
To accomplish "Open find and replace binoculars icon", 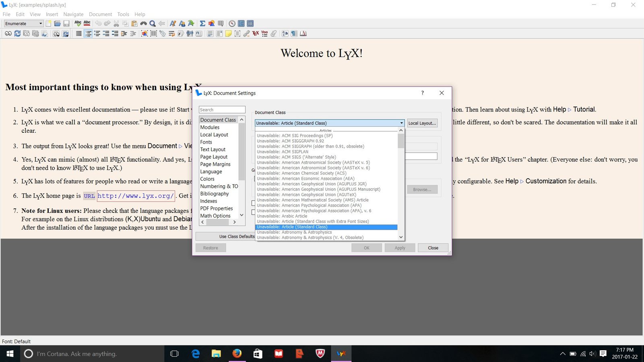I will click(143, 23).
